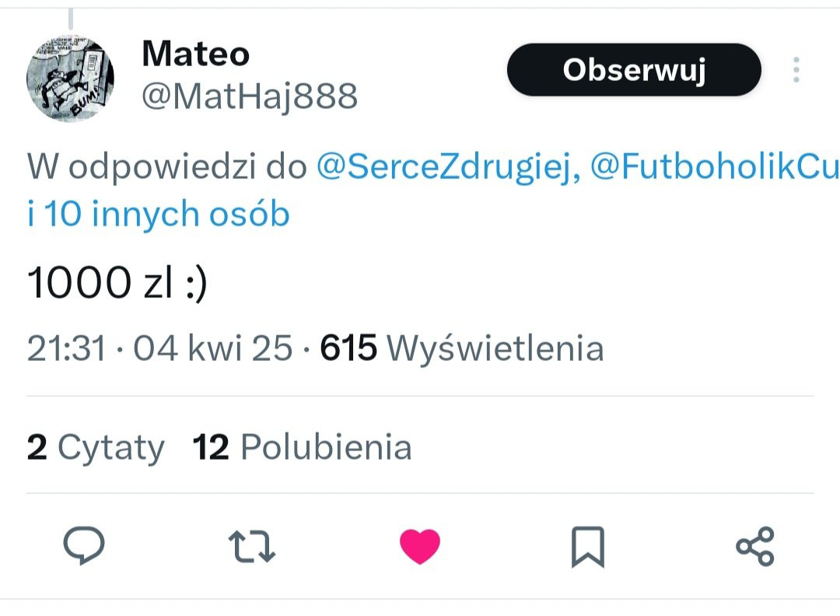Open the share icon options
Screen dimensions: 840x616
coord(755,546)
